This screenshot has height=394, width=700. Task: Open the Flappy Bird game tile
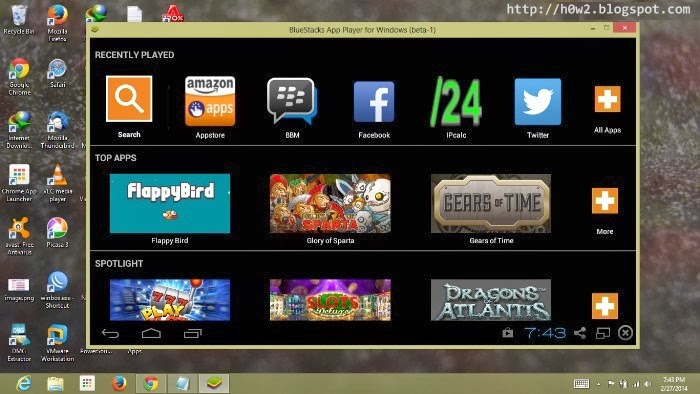(x=170, y=203)
